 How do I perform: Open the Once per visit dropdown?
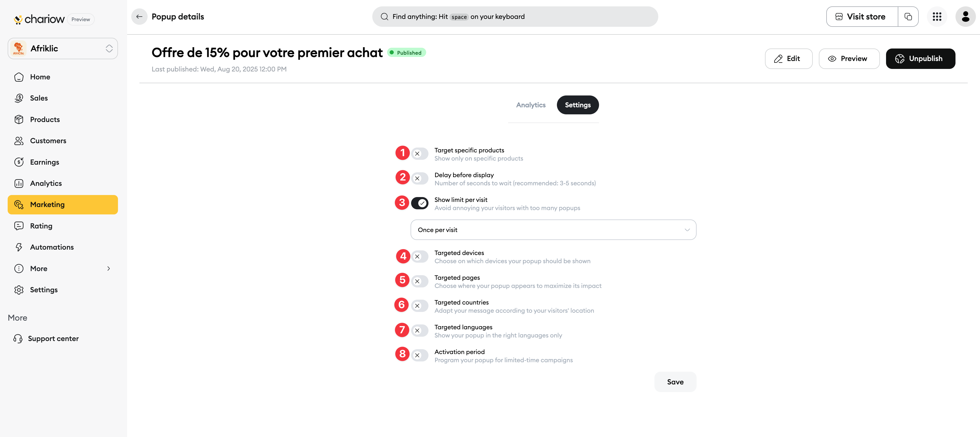click(x=554, y=230)
